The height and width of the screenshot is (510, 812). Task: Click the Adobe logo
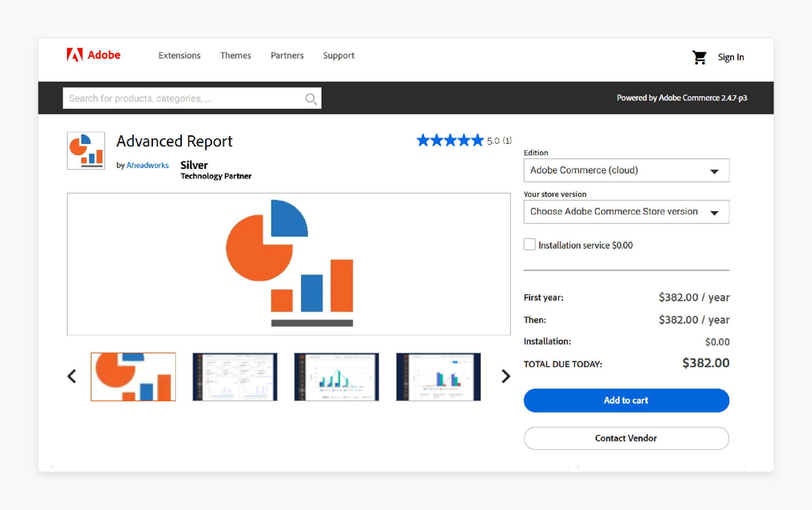(x=93, y=55)
